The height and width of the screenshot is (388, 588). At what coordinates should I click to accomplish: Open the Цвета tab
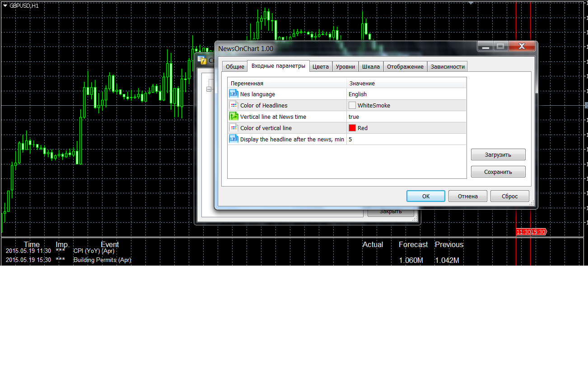321,66
